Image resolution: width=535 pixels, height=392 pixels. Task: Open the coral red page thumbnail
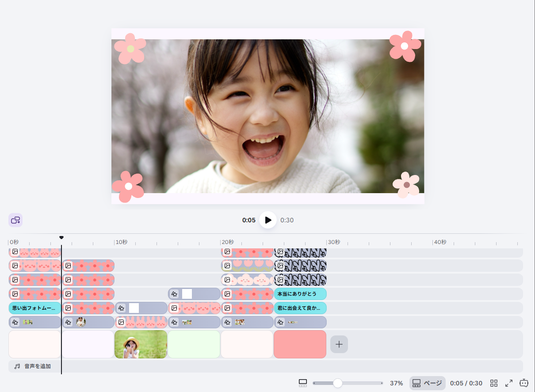[x=300, y=344]
